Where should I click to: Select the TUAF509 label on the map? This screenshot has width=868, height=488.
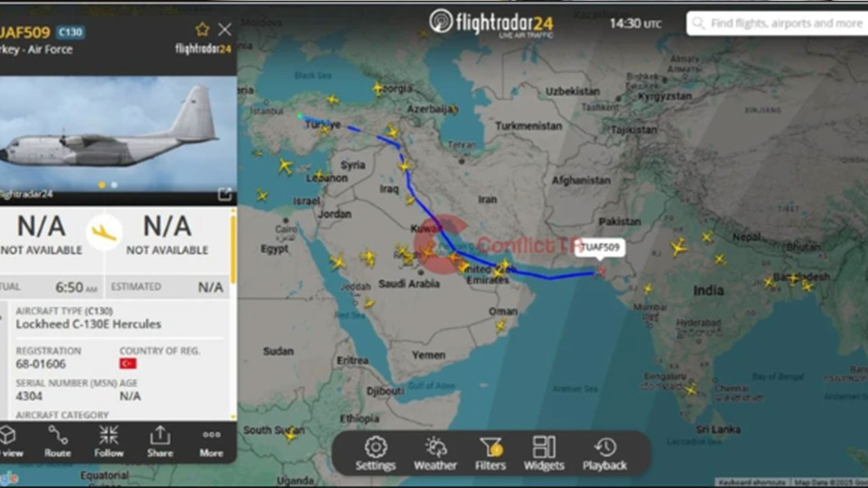[x=600, y=247]
